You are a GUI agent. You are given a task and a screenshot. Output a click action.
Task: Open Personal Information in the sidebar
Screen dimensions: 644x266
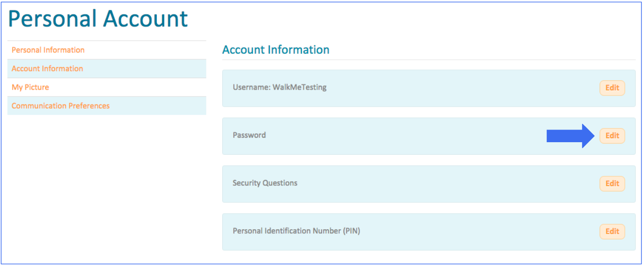(x=48, y=50)
